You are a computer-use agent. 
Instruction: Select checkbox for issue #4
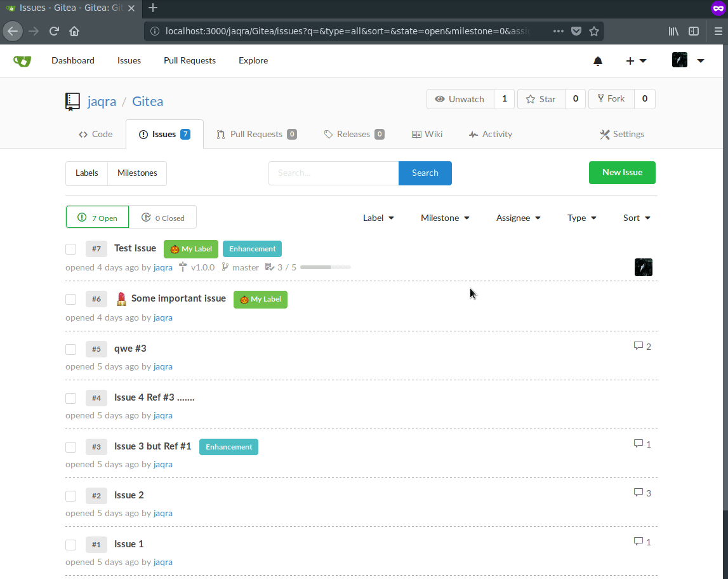click(70, 398)
